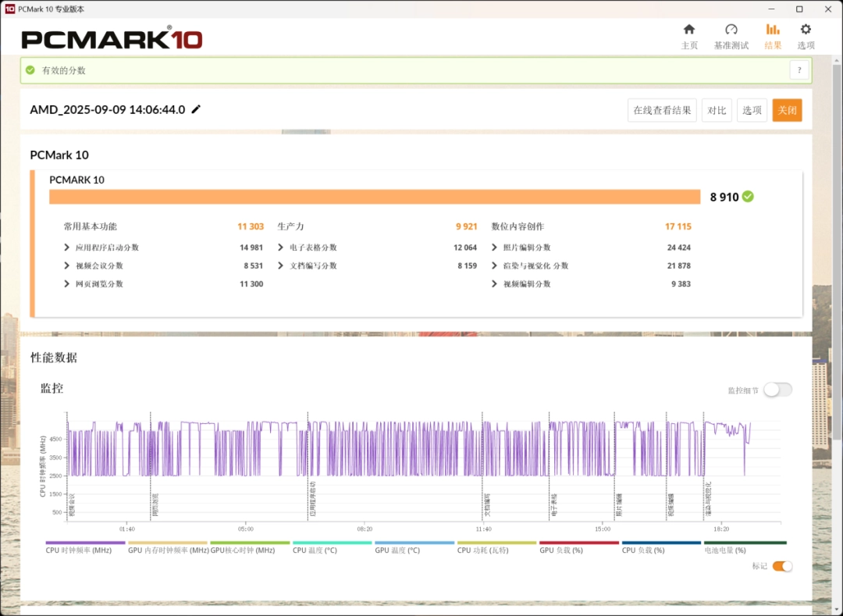Viewport: 843px width, 616px height.
Task: Click the 在线查看结果 button
Action: click(x=662, y=110)
